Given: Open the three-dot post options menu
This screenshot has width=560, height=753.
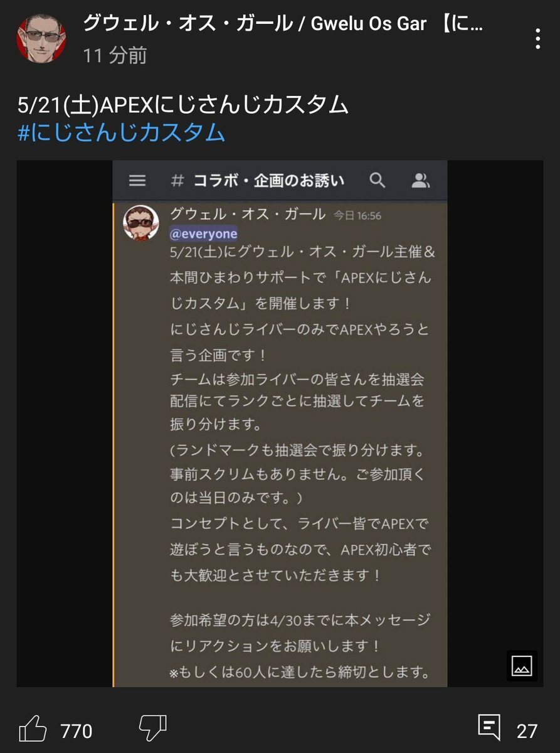Looking at the screenshot, I should (537, 38).
